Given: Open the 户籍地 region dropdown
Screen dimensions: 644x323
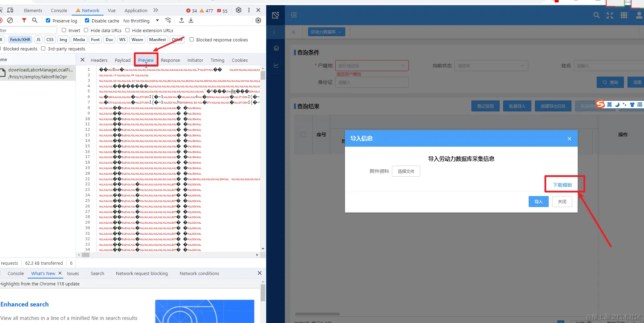Looking at the screenshot, I should pyautogui.click(x=372, y=66).
